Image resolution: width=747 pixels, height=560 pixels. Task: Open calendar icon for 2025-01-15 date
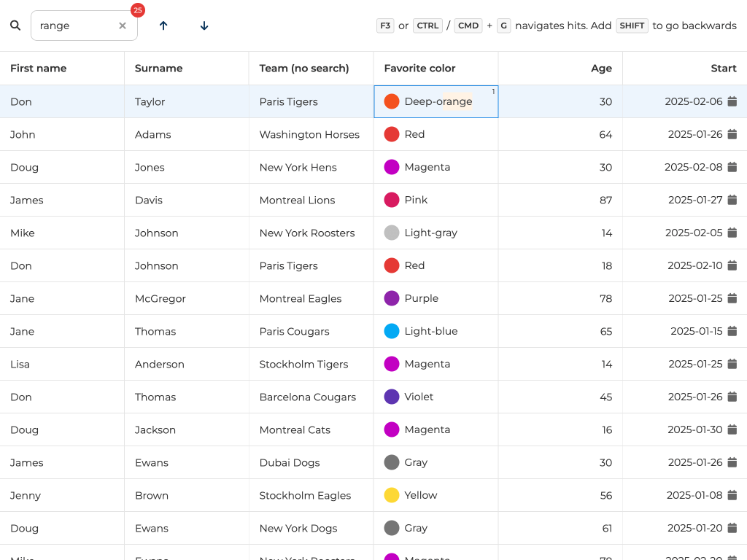pos(732,331)
